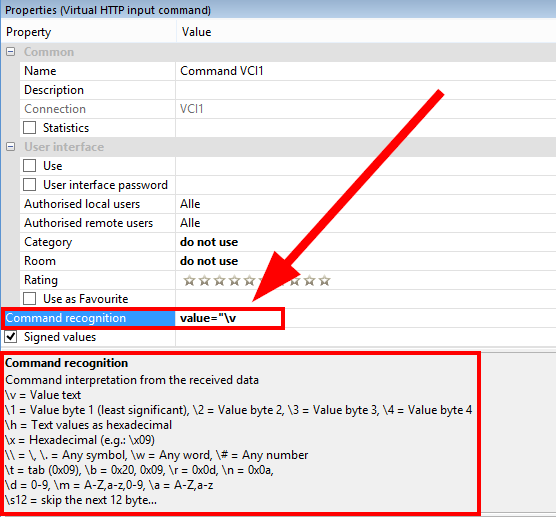The width and height of the screenshot is (556, 517).
Task: Select the Description property label
Action: click(x=54, y=90)
